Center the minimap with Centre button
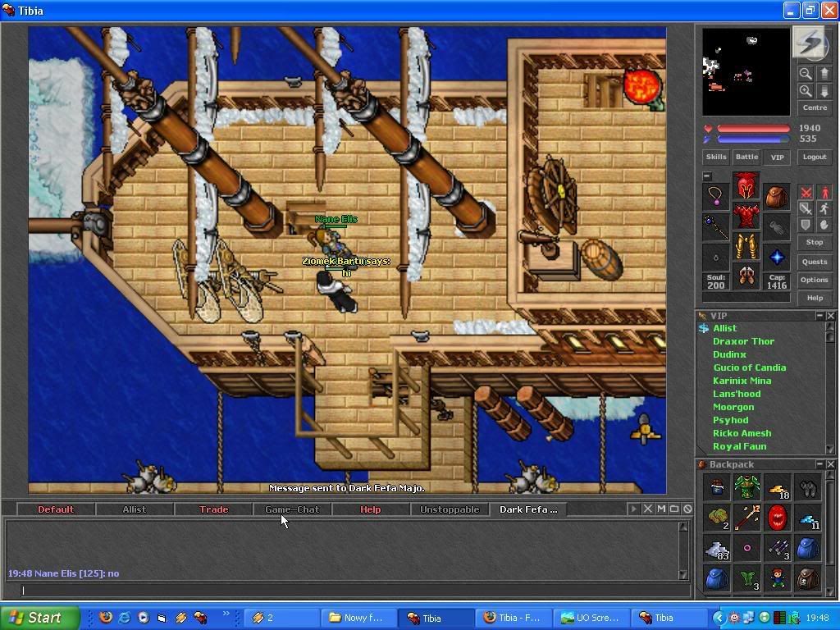This screenshot has height=630, width=840. pos(815,107)
